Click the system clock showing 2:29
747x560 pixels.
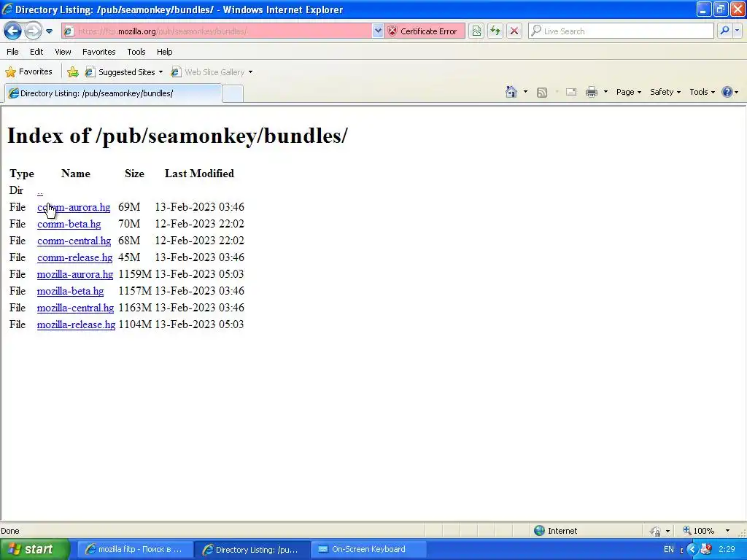[x=727, y=549]
